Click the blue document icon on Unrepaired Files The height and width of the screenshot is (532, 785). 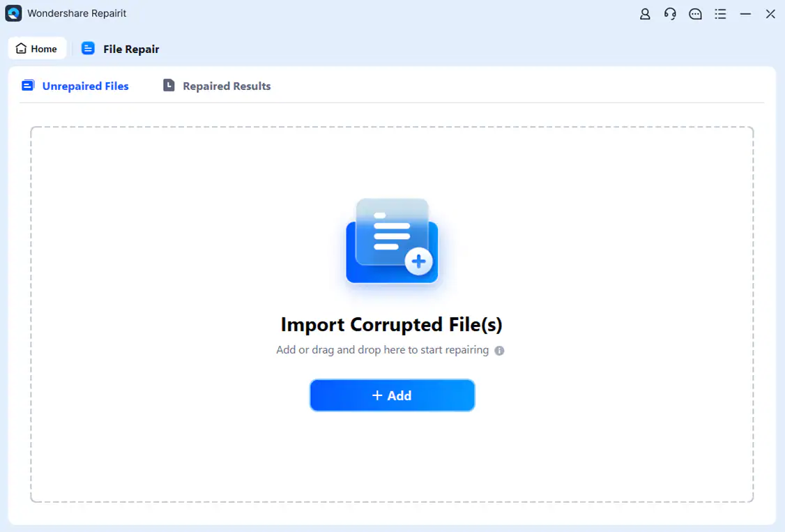[x=28, y=84]
